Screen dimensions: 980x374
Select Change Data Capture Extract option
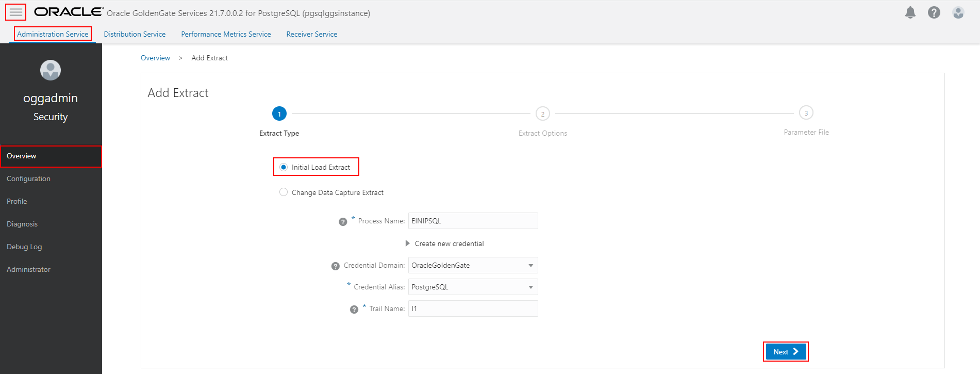[284, 192]
